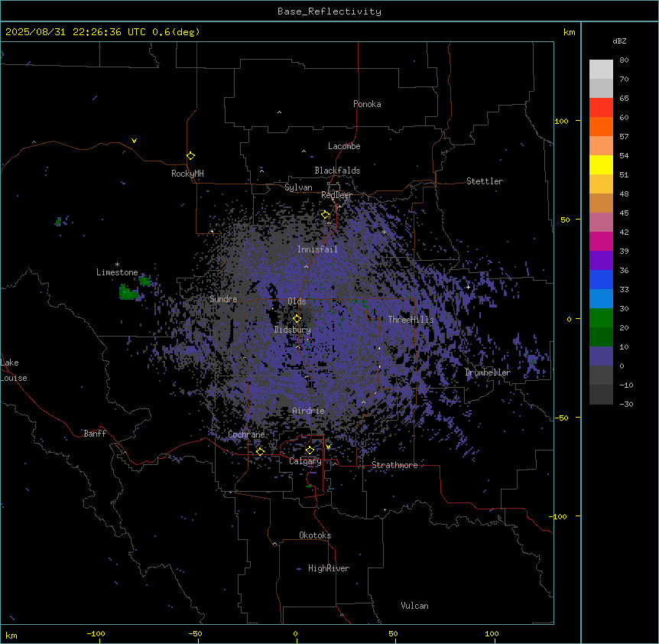The height and width of the screenshot is (644, 659).
Task: Click the Strathmore label
Action: 394,465
